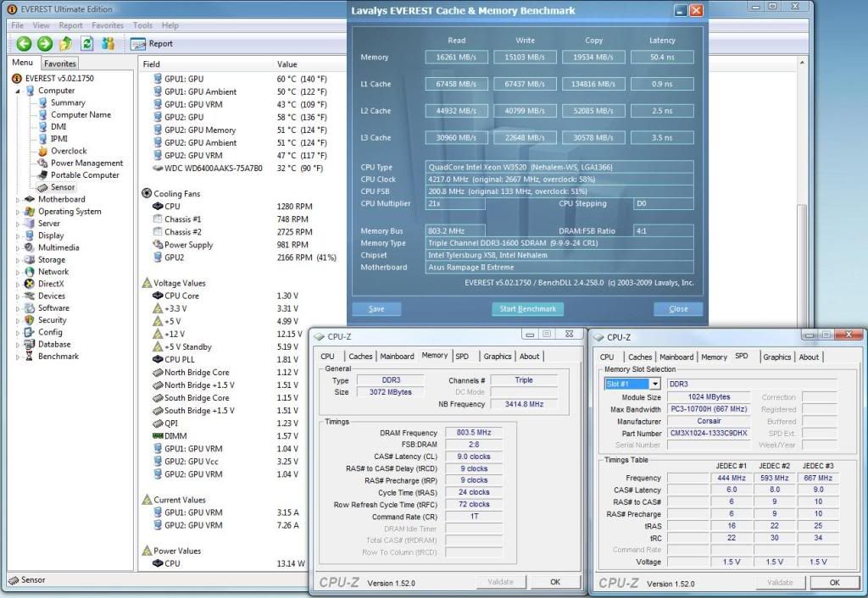The image size is (868, 598).
Task: Click the users icon in EVEREST toolbar
Action: 108,43
